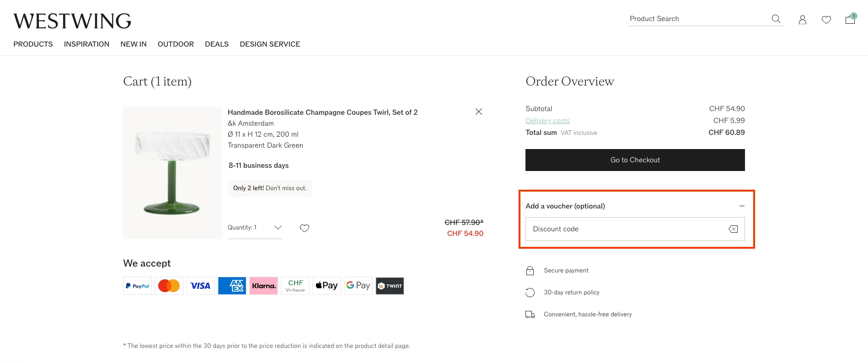
Task: Click the WESTWING logo
Action: pyautogui.click(x=72, y=21)
